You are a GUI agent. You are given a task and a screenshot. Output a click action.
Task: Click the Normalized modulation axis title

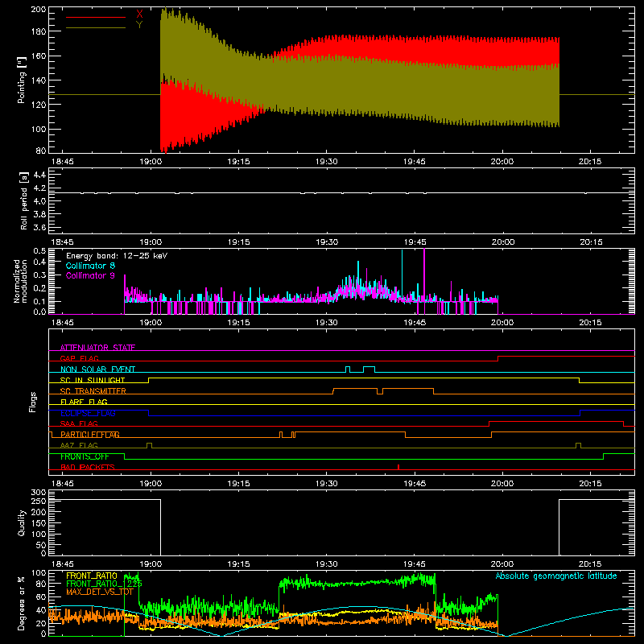21,281
